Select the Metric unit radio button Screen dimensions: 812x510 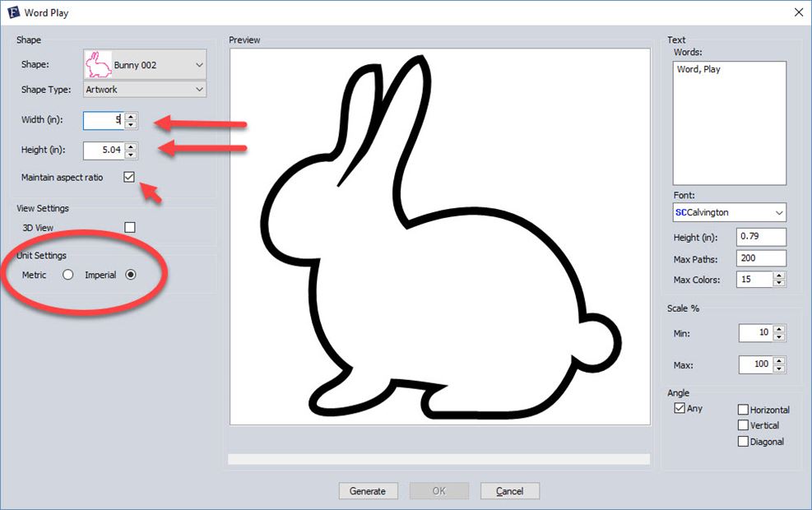pyautogui.click(x=68, y=274)
